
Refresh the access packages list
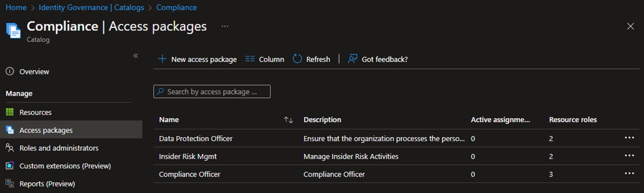click(312, 59)
